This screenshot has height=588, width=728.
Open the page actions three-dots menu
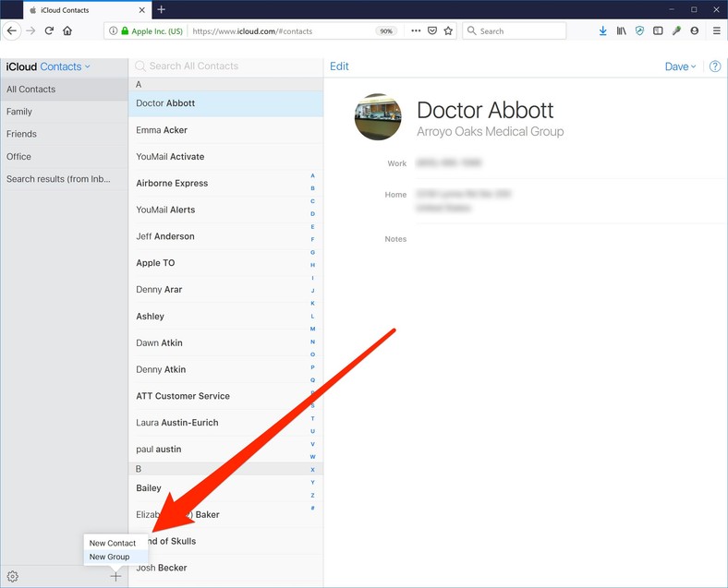pos(416,31)
